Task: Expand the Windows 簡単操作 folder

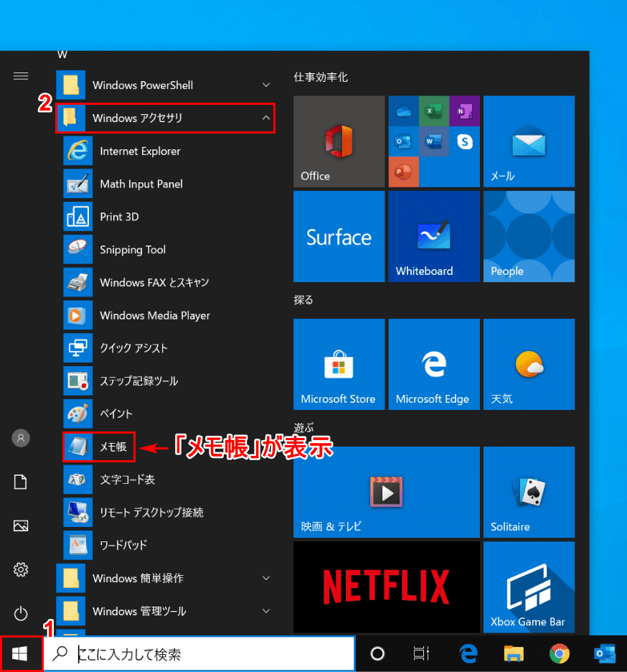Action: [165, 578]
